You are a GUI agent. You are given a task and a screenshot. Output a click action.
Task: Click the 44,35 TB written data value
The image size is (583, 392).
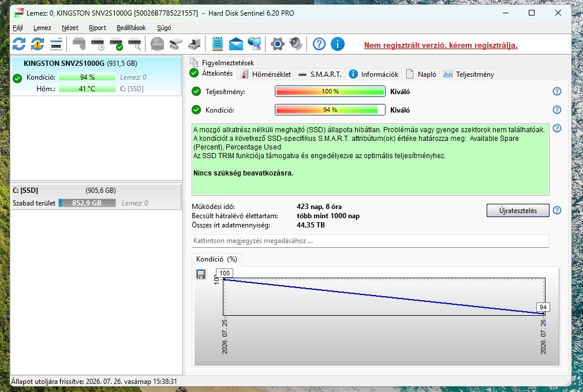[x=311, y=225]
